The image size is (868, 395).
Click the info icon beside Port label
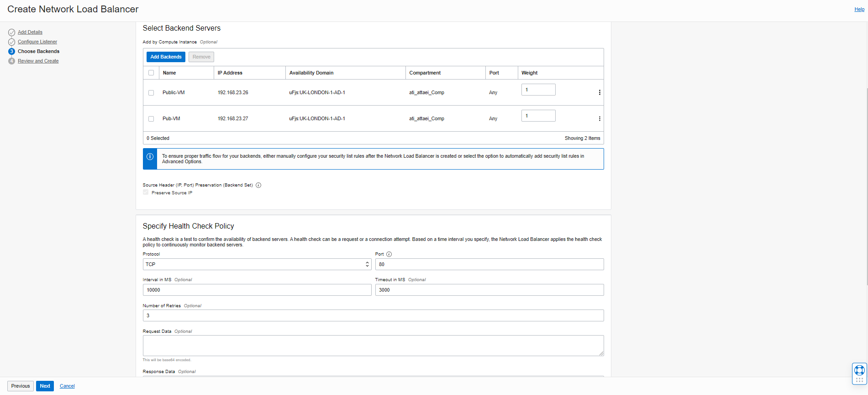[389, 254]
